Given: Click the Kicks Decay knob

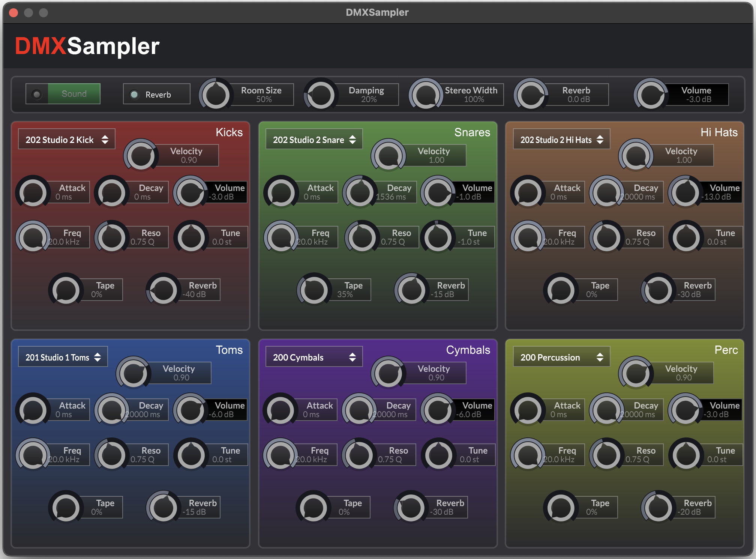Looking at the screenshot, I should pos(112,192).
